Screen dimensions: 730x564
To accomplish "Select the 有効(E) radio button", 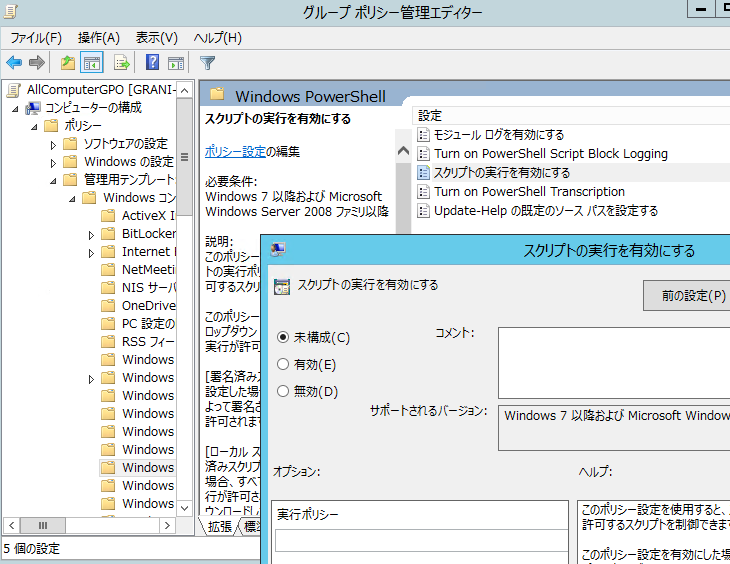I will [283, 364].
